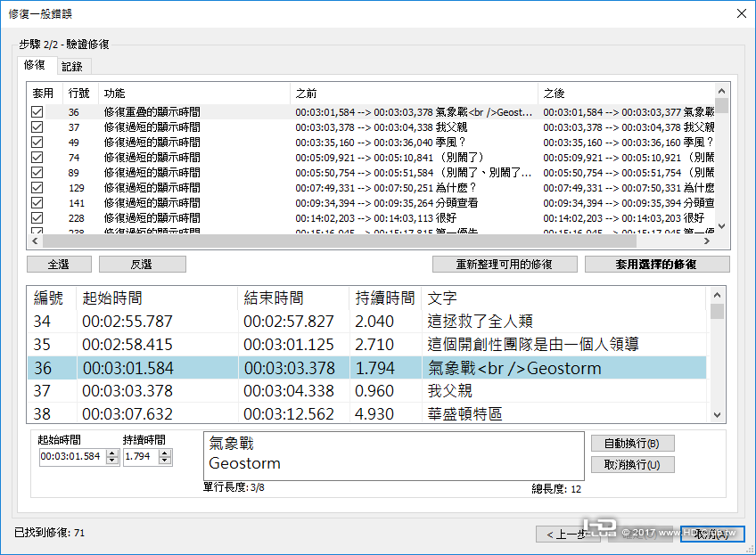Viewport: 756px width, 555px height.
Task: Toggle the checkbox for line 49
Action: coord(37,143)
